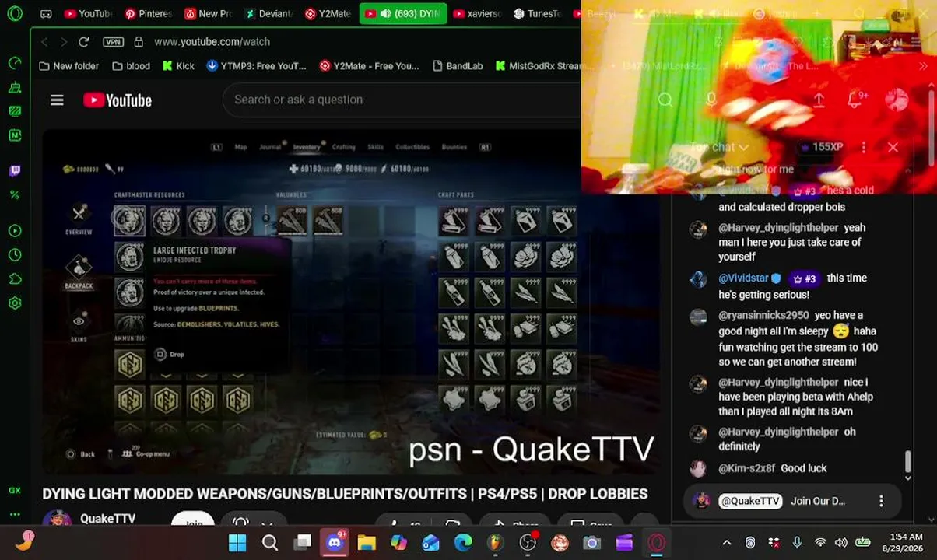Open the Kick bookmark
Screen dimensions: 937x560
178,66
